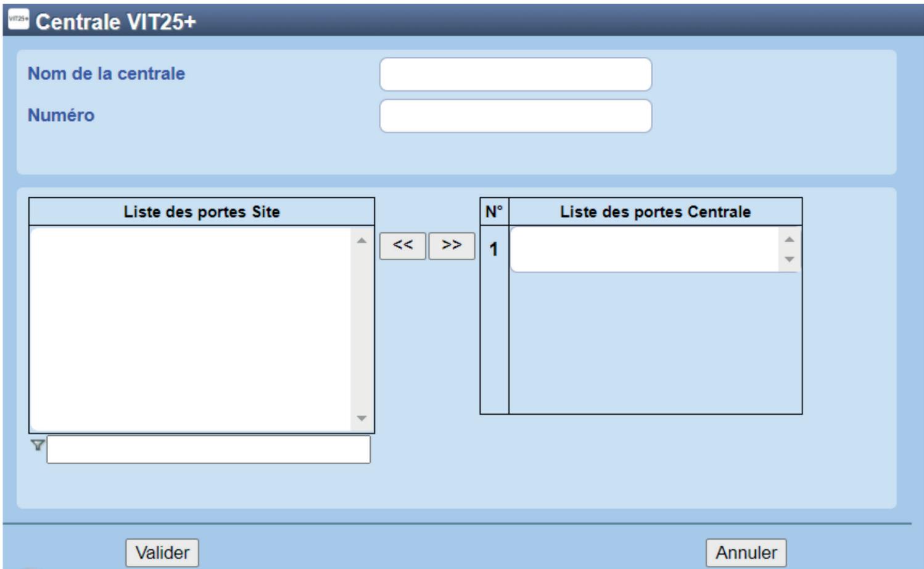Click the << move-left button

403,245
